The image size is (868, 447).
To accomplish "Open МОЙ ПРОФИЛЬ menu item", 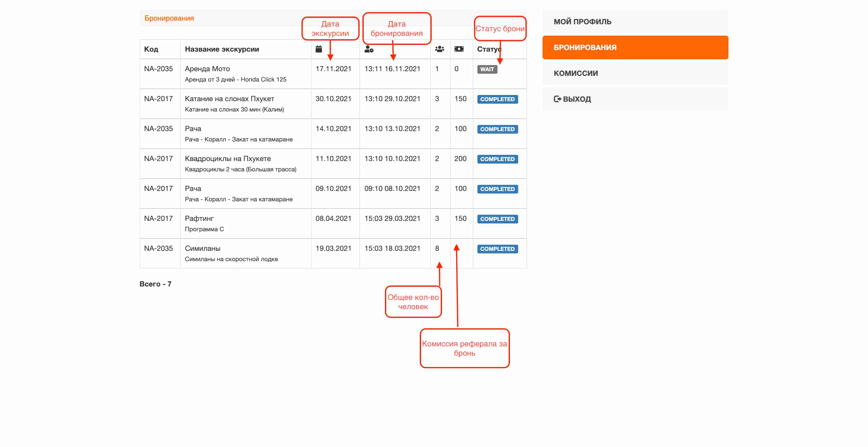I will (582, 21).
